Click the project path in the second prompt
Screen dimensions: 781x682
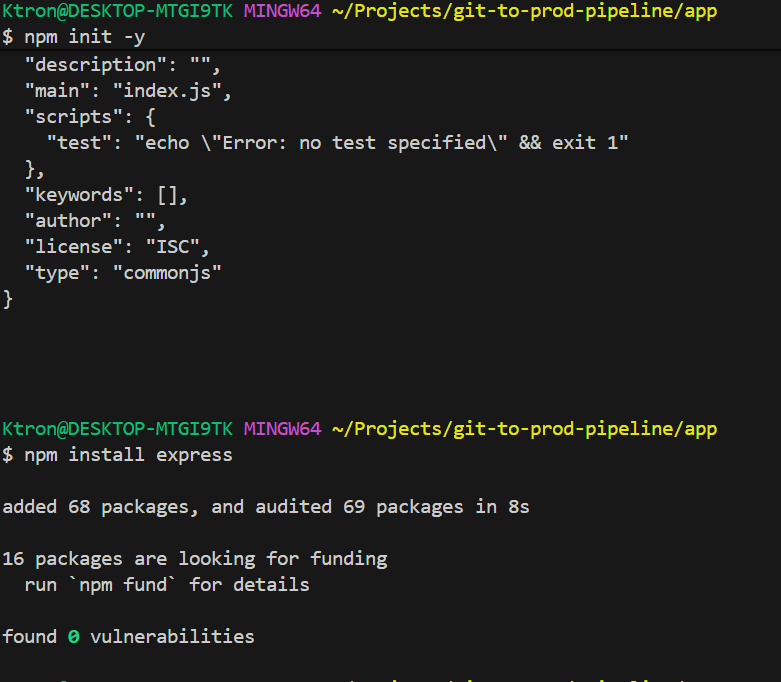point(524,429)
